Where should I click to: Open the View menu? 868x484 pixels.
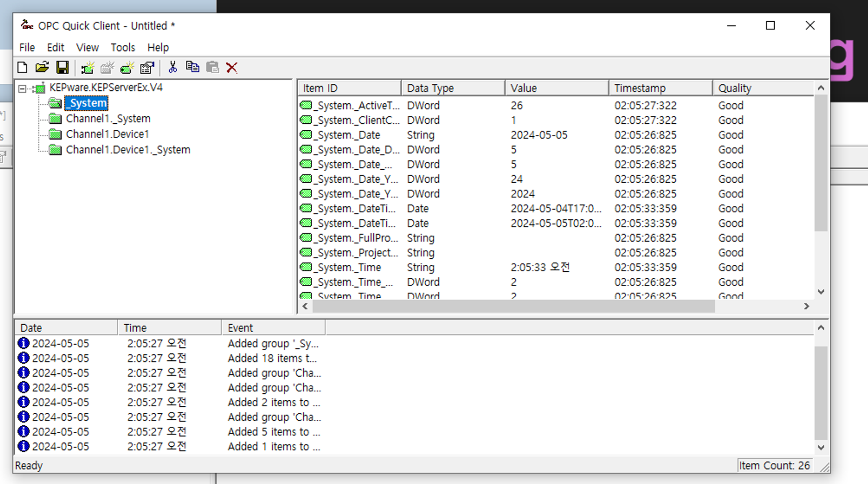click(x=87, y=47)
